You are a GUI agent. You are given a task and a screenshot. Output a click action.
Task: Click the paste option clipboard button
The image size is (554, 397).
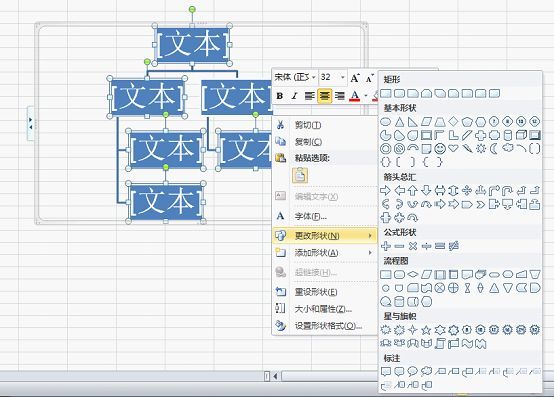(300, 175)
